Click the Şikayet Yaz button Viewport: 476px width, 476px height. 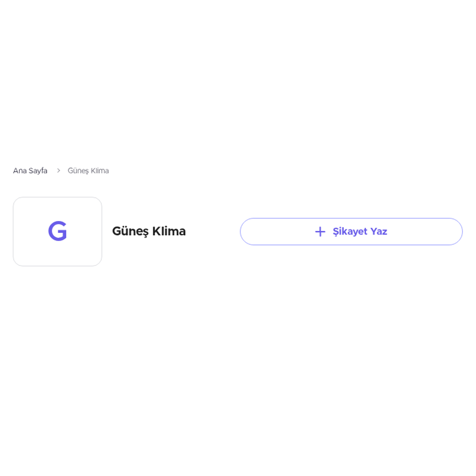coord(351,232)
